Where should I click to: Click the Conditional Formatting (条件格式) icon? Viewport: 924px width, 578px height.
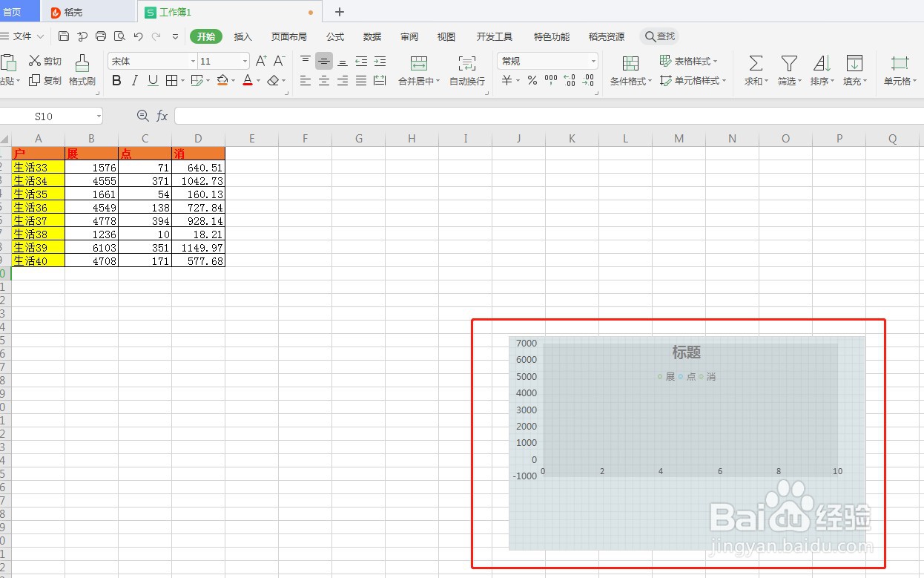tap(630, 63)
